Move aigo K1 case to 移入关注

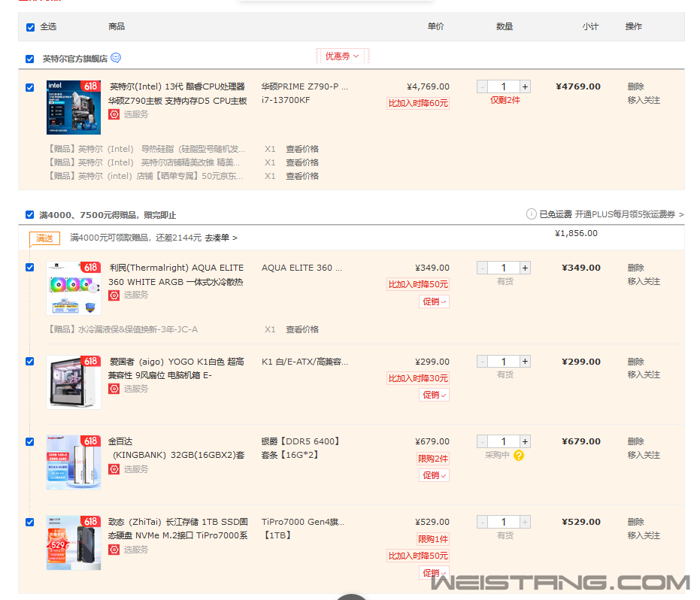[x=644, y=374]
